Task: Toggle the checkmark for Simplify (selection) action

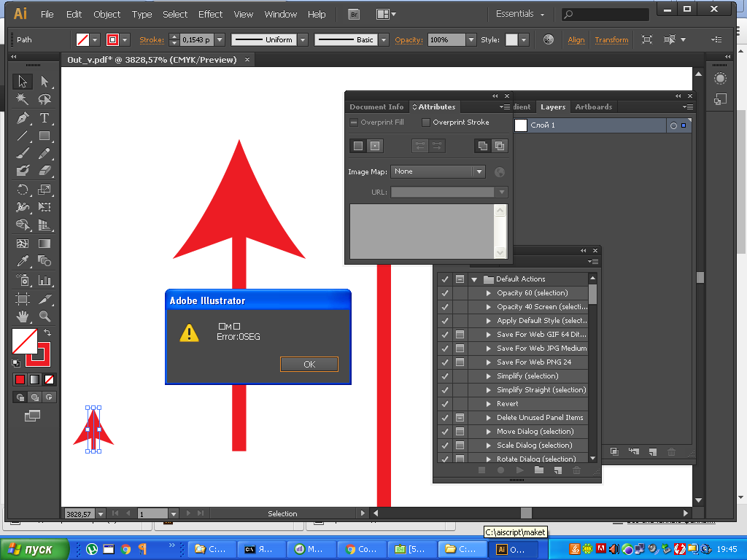Action: coord(445,376)
